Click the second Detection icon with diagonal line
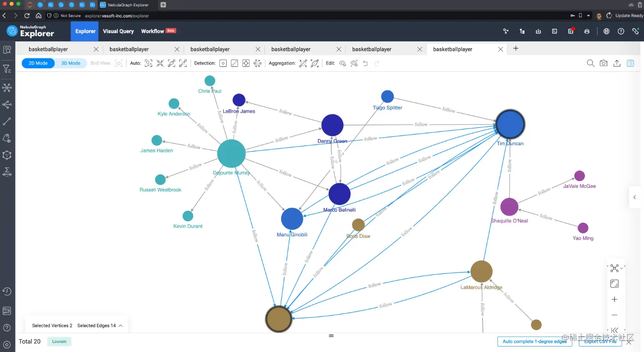This screenshot has height=352, width=644. coord(234,63)
